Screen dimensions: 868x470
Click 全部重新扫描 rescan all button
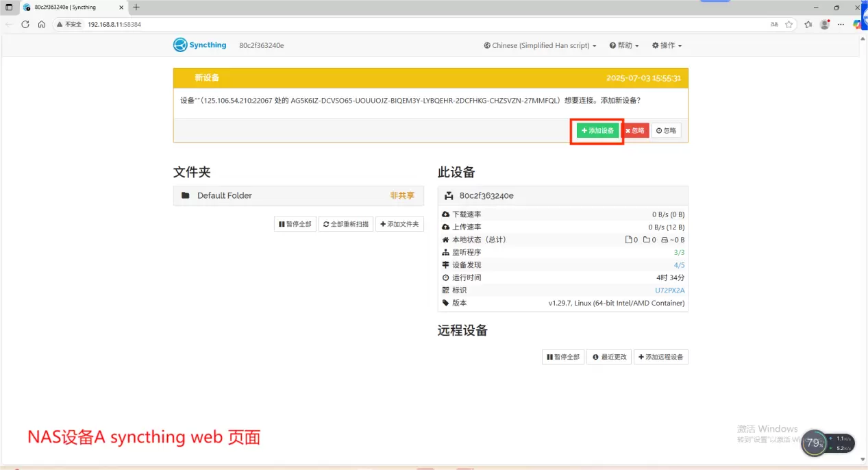point(346,224)
